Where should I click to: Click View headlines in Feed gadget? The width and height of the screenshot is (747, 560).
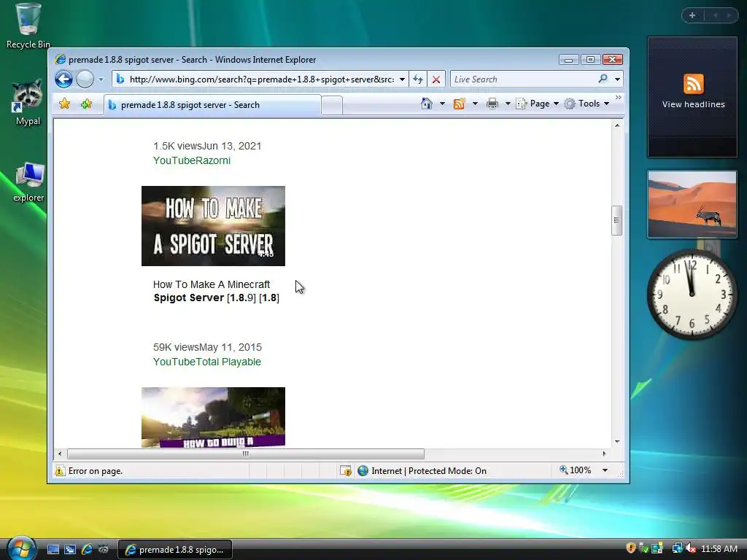pos(693,104)
